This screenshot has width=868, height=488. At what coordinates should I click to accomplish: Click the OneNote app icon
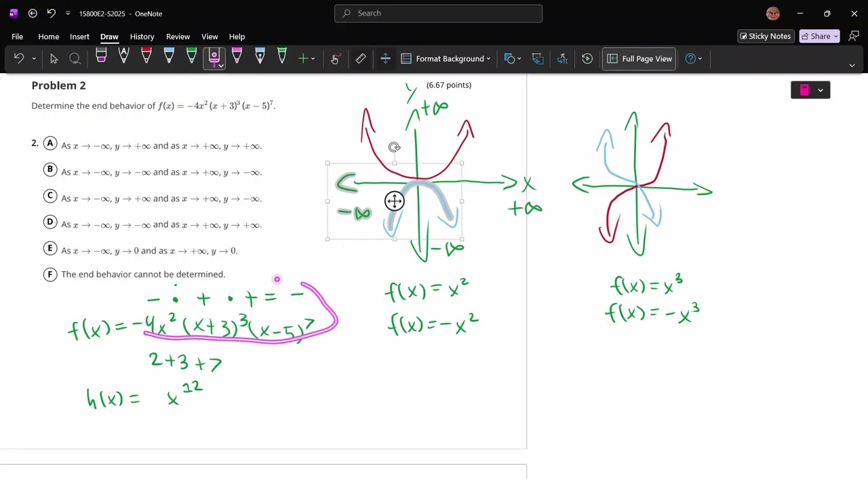(13, 13)
